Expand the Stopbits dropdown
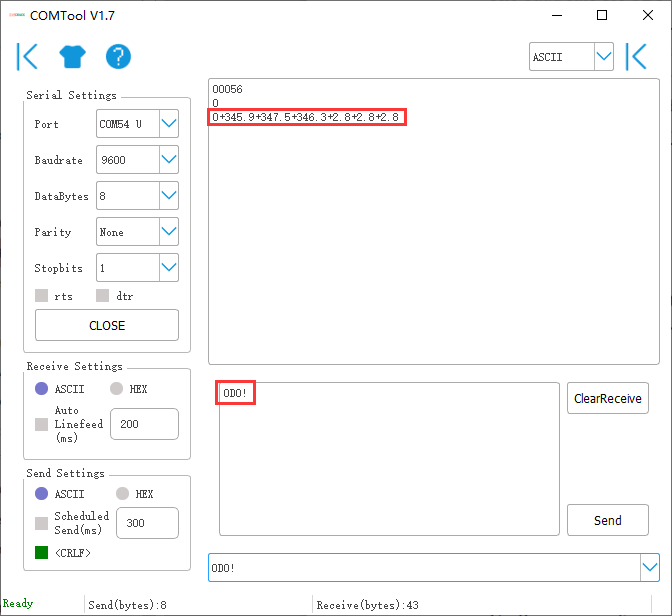 169,267
